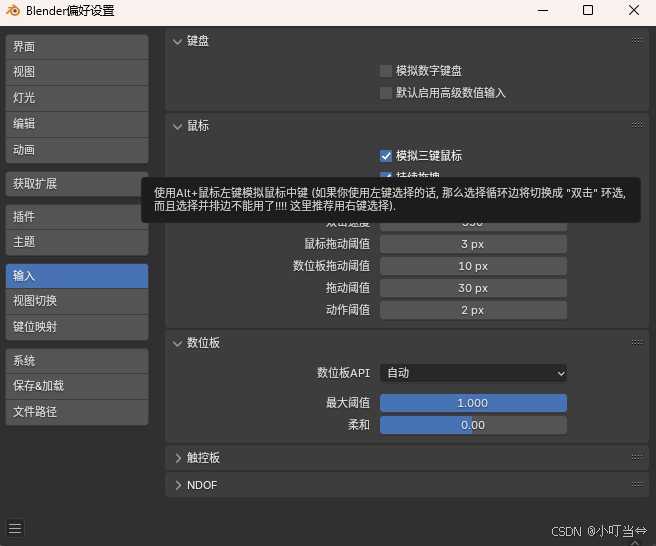Click the grip dots of 鼠标 panel
This screenshot has height=546, width=656.
click(x=637, y=126)
